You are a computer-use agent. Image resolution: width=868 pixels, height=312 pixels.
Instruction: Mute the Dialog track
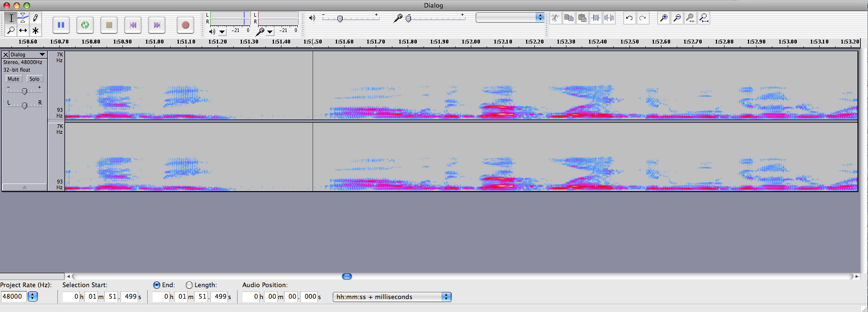(x=13, y=79)
